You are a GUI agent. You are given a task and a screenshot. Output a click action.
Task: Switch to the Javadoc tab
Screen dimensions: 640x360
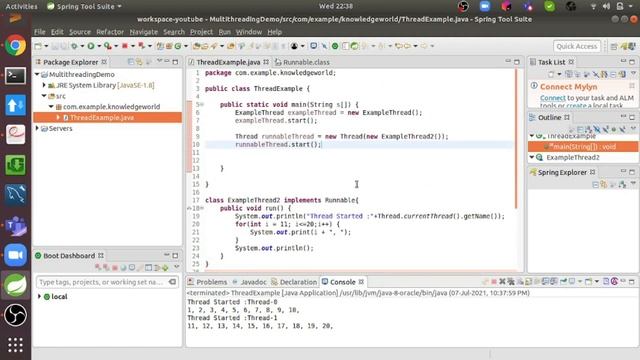(x=249, y=282)
